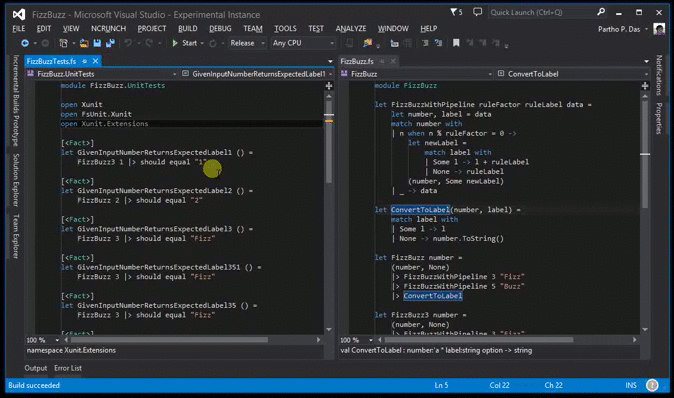This screenshot has width=674, height=398.
Task: Click the Quick Launch magnifier icon
Action: point(601,12)
